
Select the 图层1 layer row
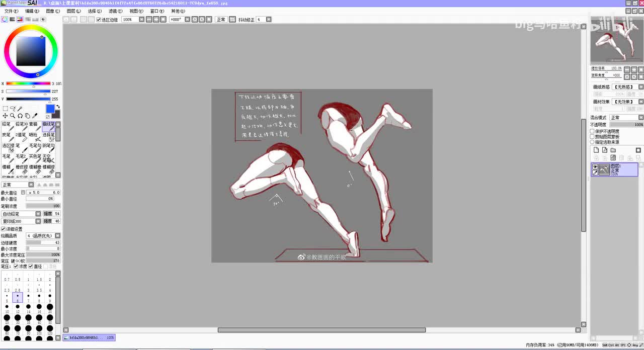615,169
